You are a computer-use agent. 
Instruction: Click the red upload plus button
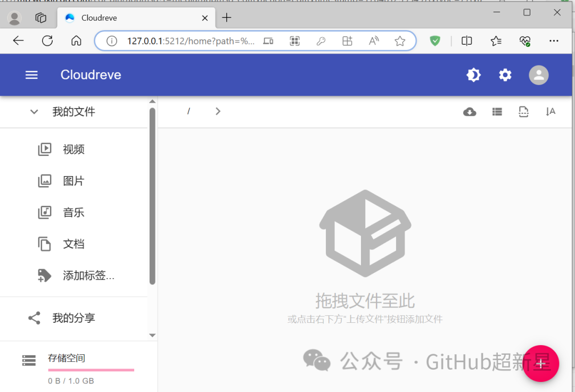click(x=540, y=363)
